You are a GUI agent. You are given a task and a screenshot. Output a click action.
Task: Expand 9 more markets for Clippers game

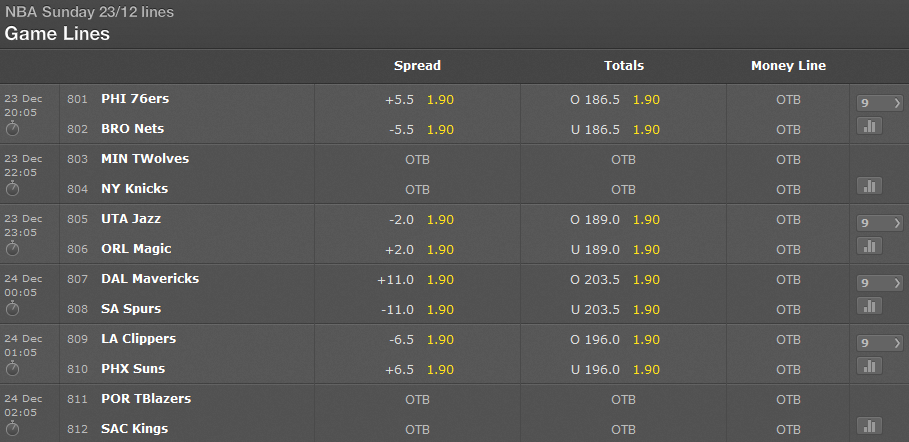point(879,343)
